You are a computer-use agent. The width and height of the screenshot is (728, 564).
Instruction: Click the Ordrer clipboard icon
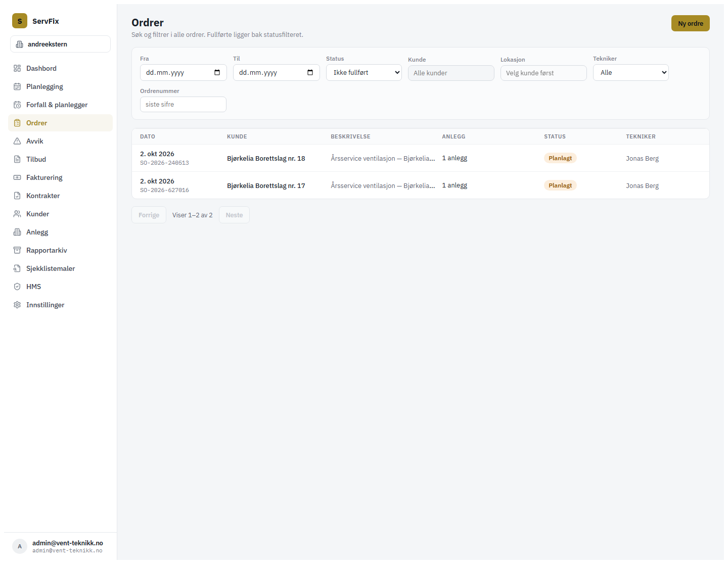(17, 123)
